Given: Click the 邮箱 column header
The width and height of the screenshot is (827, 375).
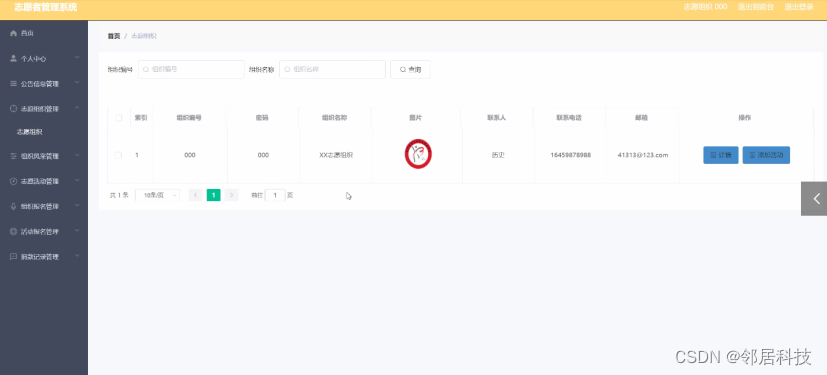Looking at the screenshot, I should point(641,118).
